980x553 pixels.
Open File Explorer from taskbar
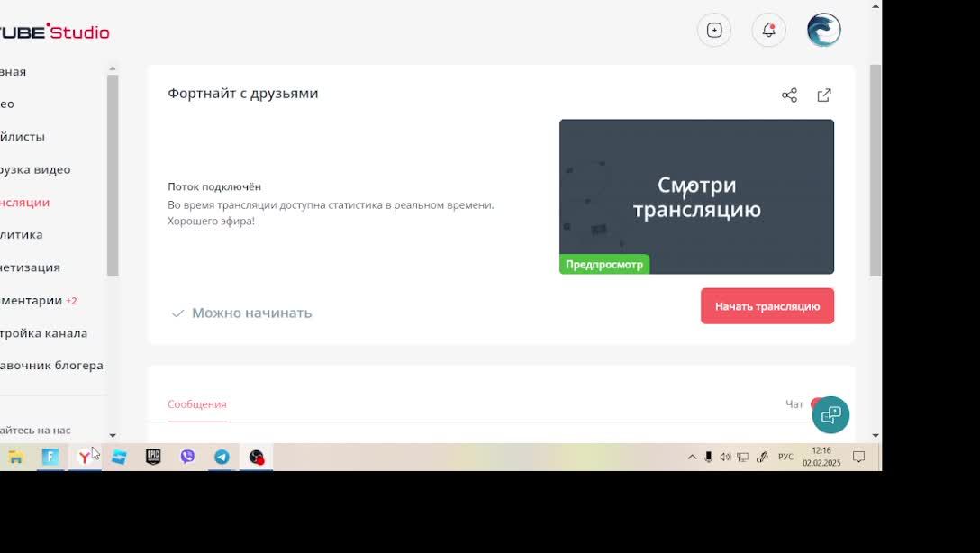click(x=15, y=458)
